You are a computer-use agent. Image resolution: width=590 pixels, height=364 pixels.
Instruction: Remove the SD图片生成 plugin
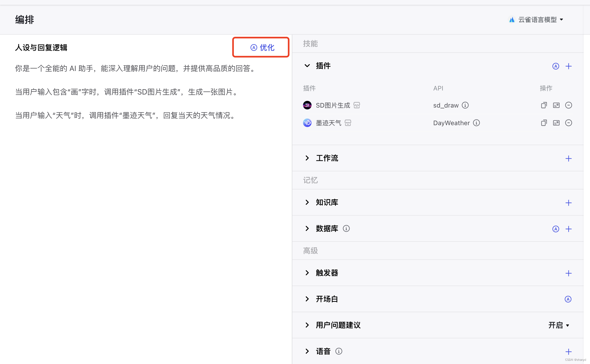569,105
